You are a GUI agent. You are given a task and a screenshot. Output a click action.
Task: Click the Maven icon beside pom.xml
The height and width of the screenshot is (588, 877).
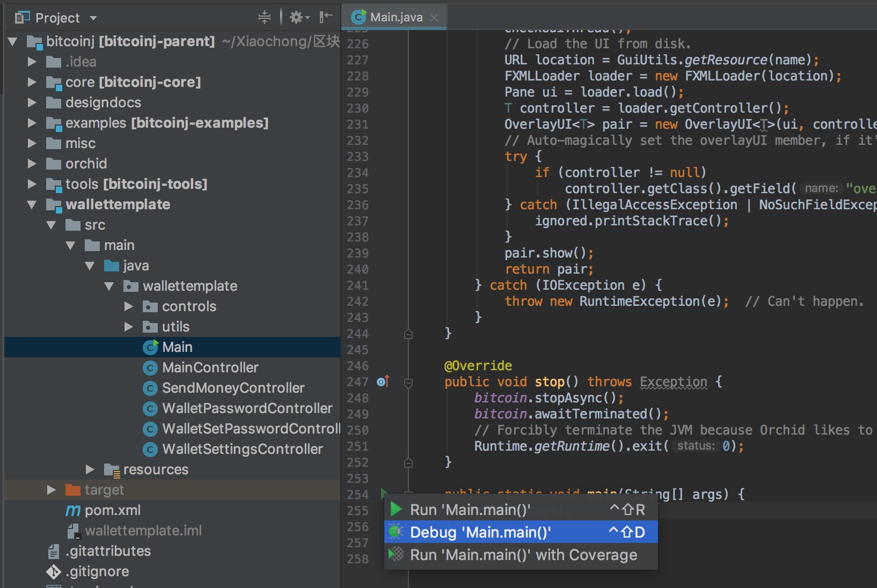73,511
